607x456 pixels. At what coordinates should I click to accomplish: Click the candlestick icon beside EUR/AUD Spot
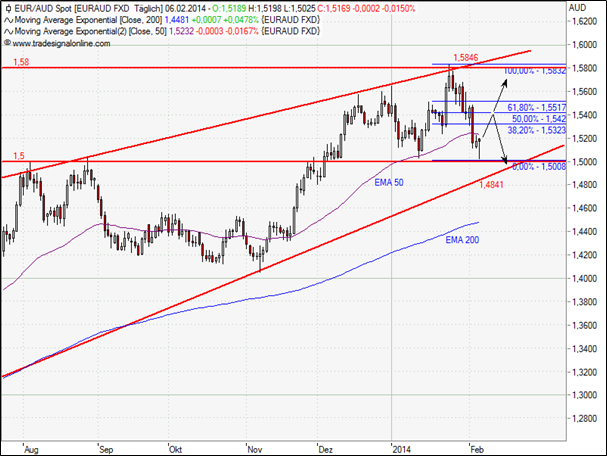(8, 7)
